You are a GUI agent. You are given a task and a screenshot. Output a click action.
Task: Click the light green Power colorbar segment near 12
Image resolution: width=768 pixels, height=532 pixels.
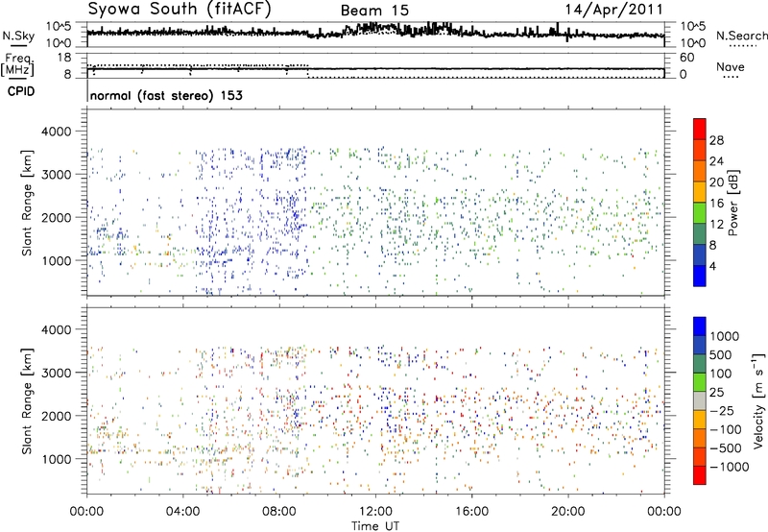(x=700, y=213)
